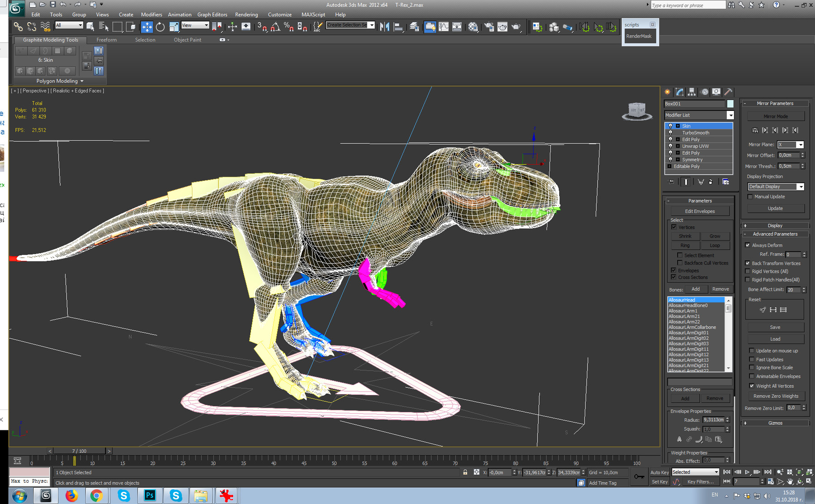Screen dimensions: 815x504
Task: Open the Curve Editor toolbar icon
Action: (443, 26)
